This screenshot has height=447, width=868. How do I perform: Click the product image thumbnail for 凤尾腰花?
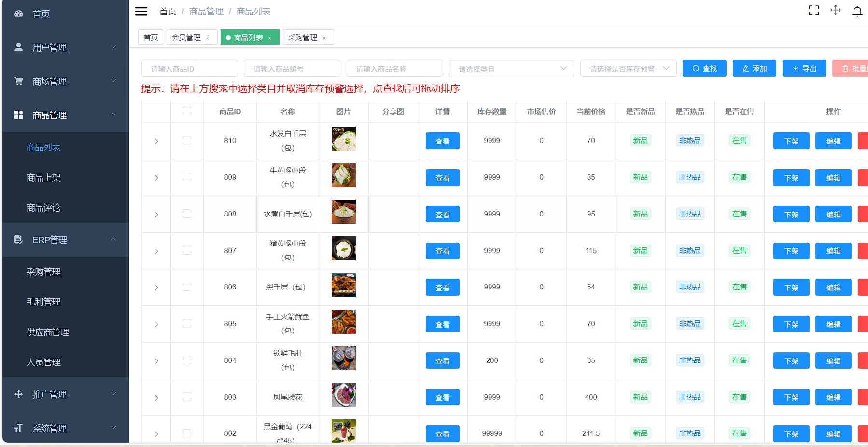[x=343, y=395]
